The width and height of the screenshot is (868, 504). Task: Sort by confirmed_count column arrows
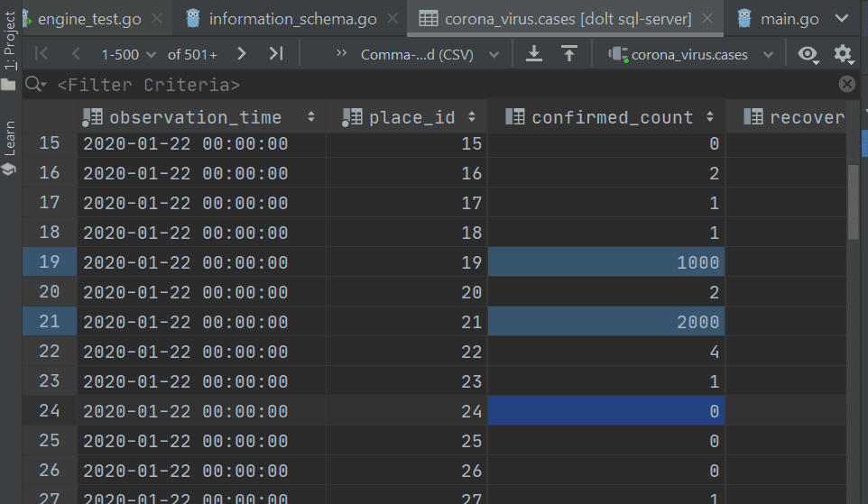click(x=710, y=116)
